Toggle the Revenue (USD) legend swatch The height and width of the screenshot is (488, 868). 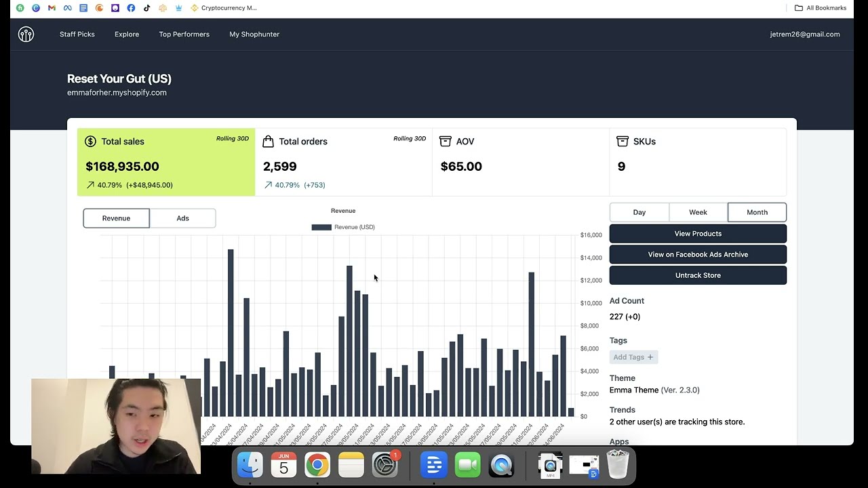point(321,227)
